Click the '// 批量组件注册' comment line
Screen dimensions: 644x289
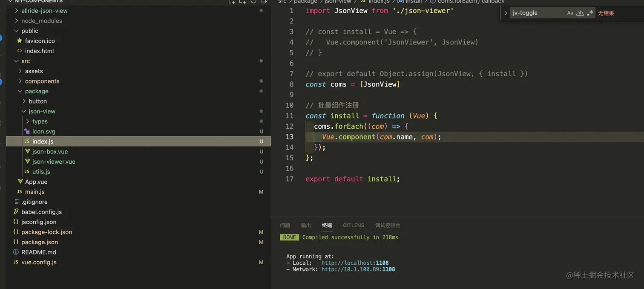[x=332, y=105]
